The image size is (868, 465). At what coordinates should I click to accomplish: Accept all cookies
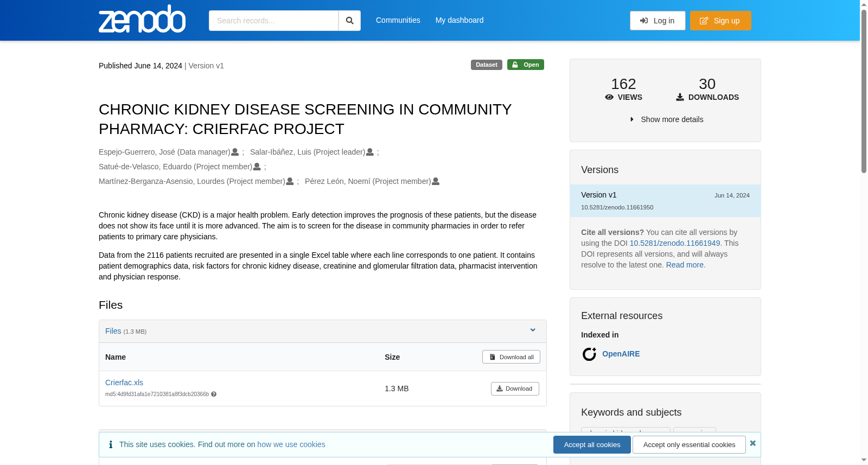592,444
